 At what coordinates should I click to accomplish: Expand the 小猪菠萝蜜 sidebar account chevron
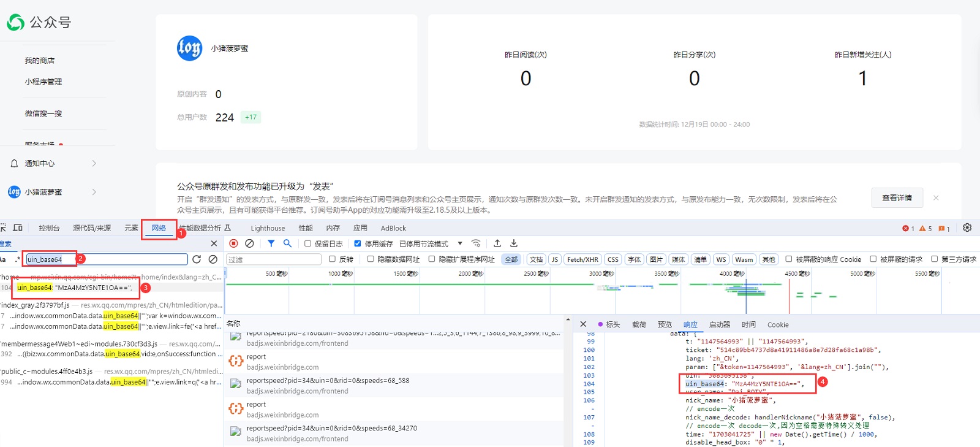click(94, 192)
